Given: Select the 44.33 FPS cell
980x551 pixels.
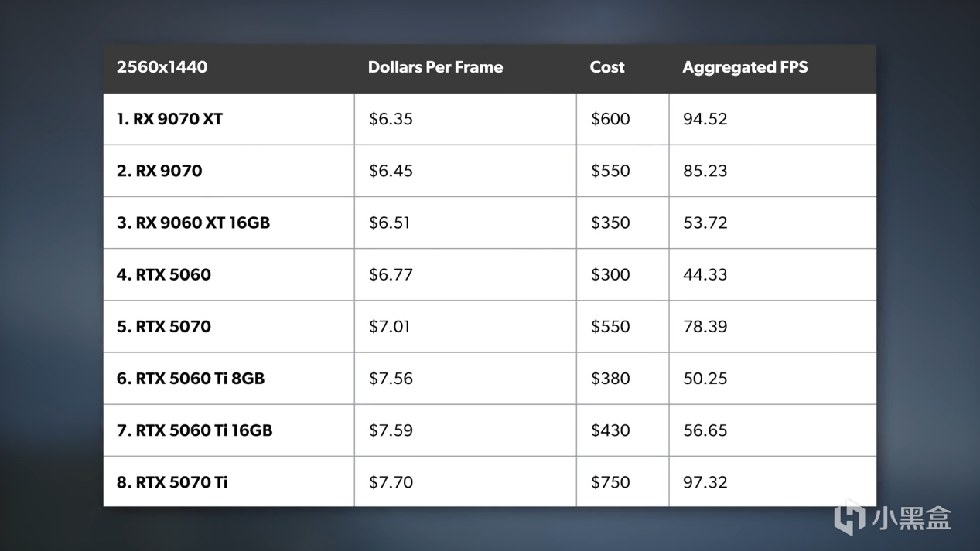Looking at the screenshot, I should (705, 274).
